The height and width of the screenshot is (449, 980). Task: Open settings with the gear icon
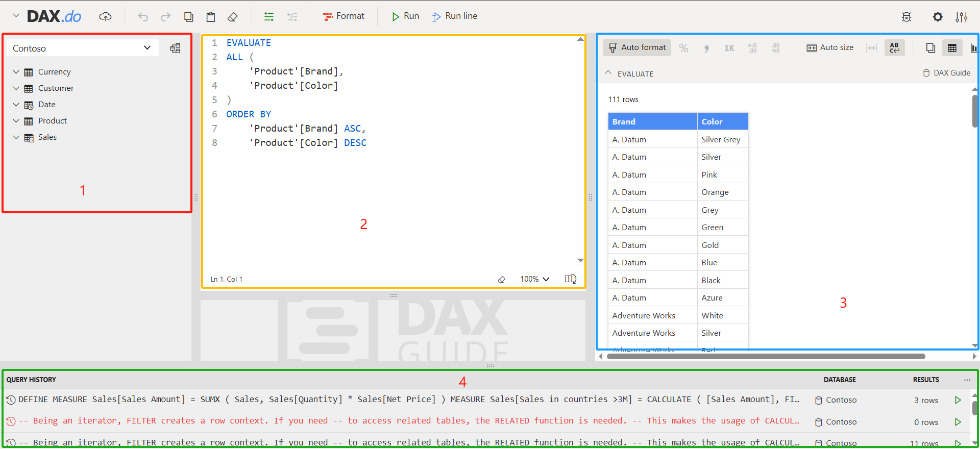(x=938, y=17)
